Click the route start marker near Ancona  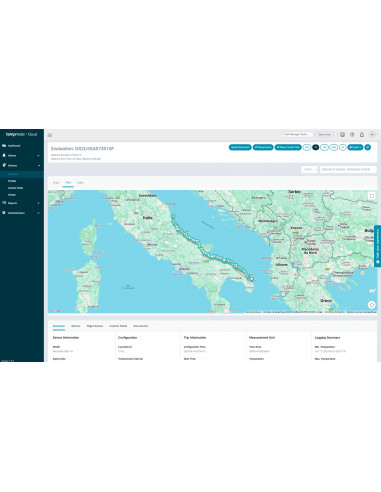(173, 216)
